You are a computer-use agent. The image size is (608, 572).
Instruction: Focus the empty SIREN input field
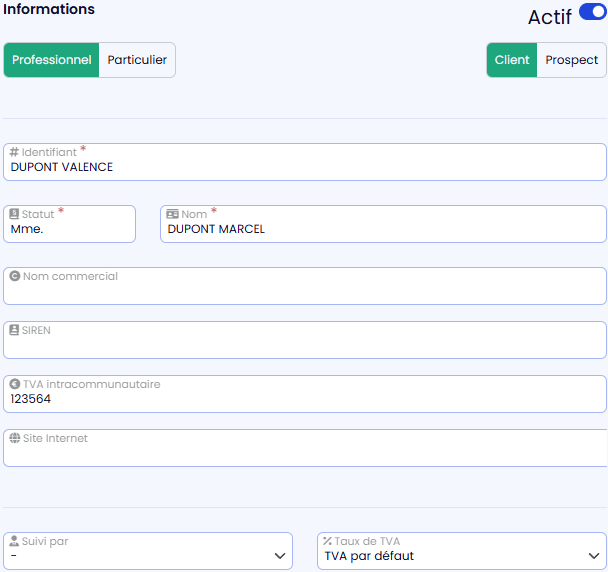pos(304,345)
